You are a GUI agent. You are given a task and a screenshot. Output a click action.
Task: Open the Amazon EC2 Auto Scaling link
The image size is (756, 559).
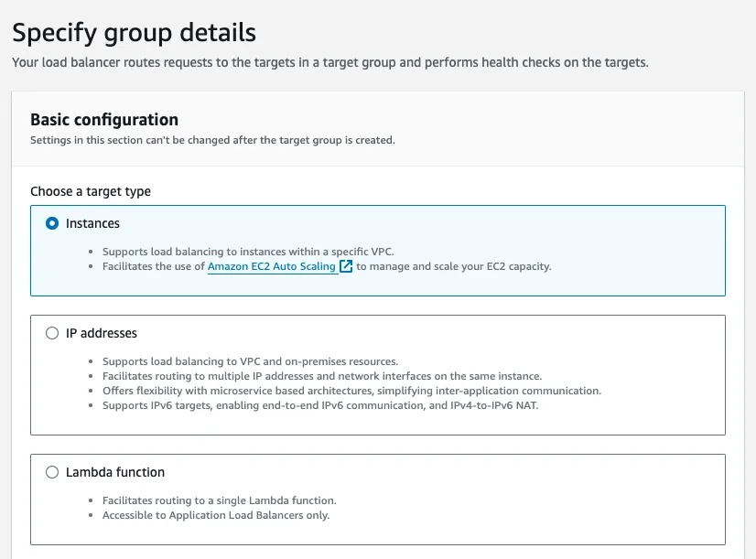(x=272, y=266)
